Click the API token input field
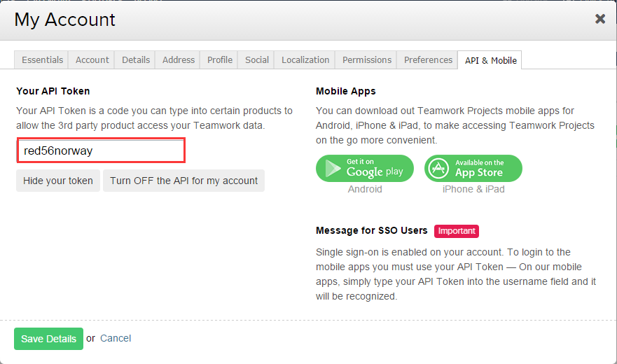Screen dimensions: 617x364 pyautogui.click(x=101, y=150)
